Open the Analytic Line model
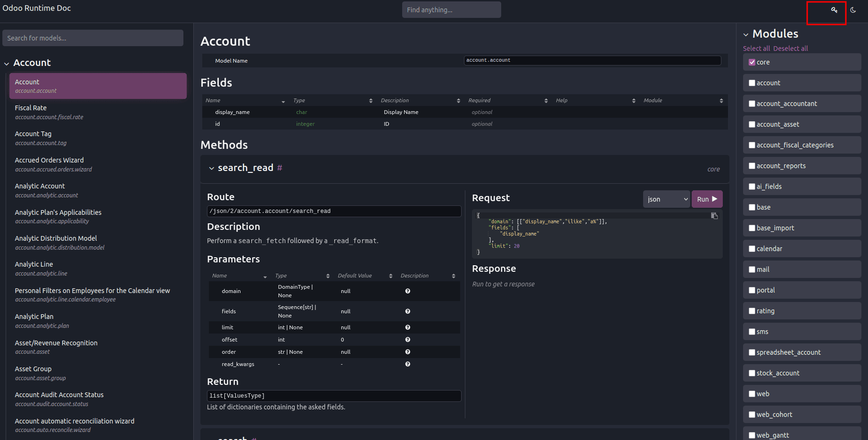This screenshot has height=440, width=868. pyautogui.click(x=98, y=269)
